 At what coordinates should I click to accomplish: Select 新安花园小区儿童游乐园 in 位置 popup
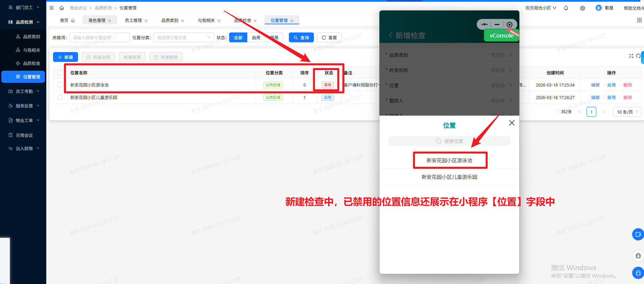(449, 177)
